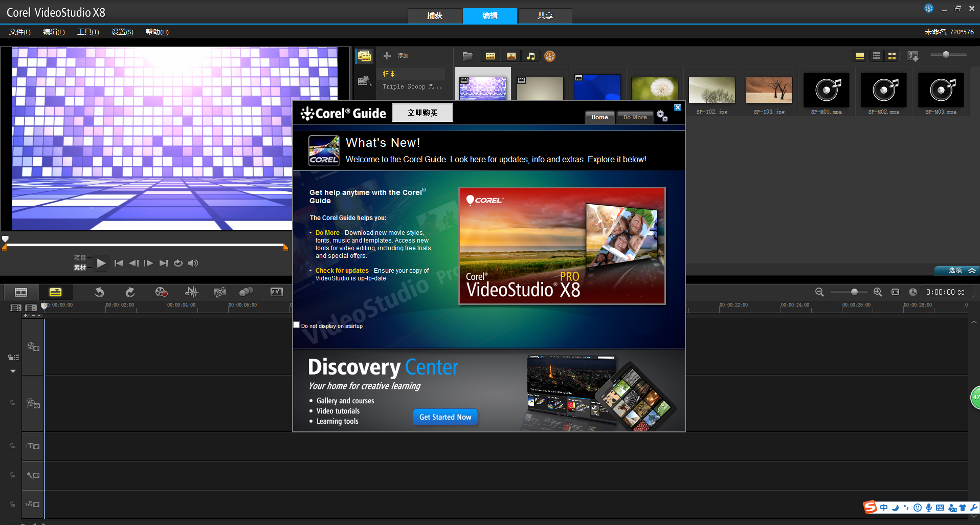Check Do not display on startup

click(x=297, y=325)
